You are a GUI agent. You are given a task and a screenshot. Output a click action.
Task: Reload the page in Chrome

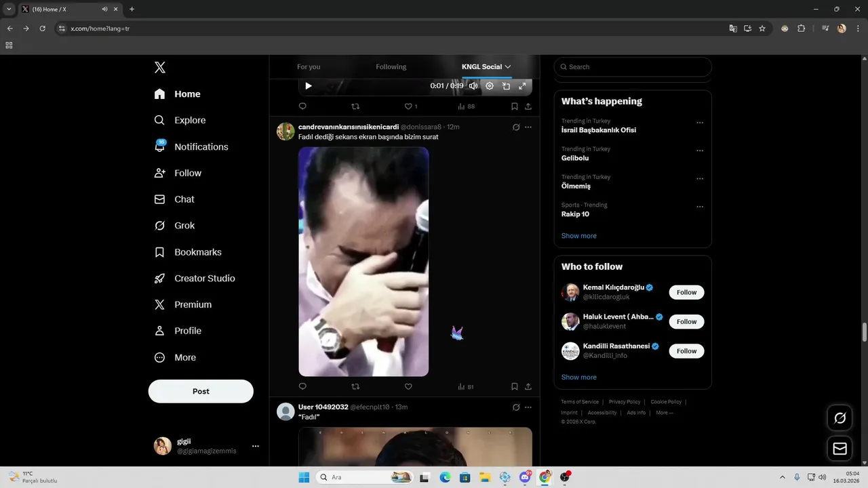tap(42, 28)
